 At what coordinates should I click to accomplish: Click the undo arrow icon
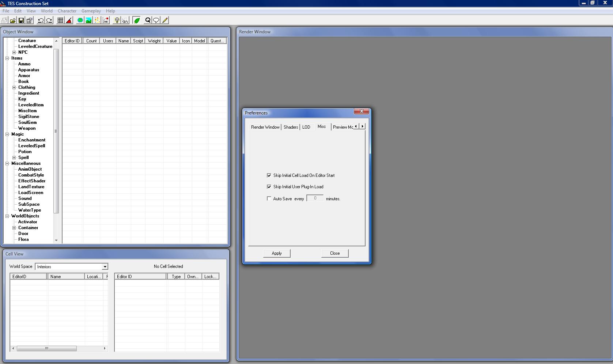pyautogui.click(x=41, y=20)
